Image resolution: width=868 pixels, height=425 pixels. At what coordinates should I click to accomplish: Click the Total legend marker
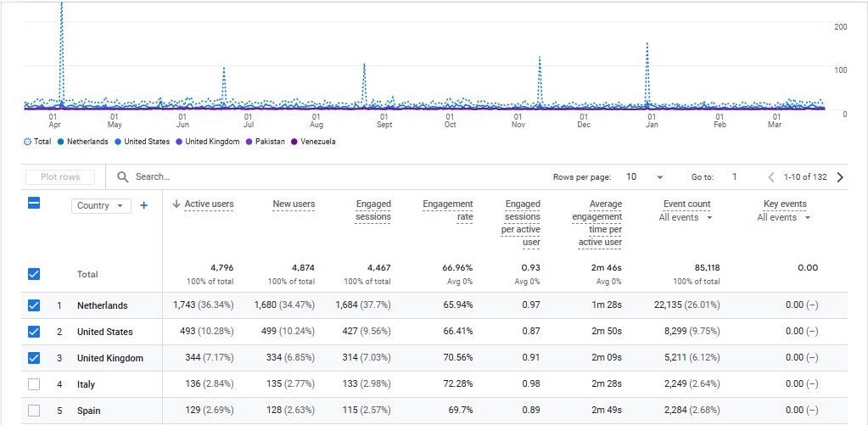27,142
